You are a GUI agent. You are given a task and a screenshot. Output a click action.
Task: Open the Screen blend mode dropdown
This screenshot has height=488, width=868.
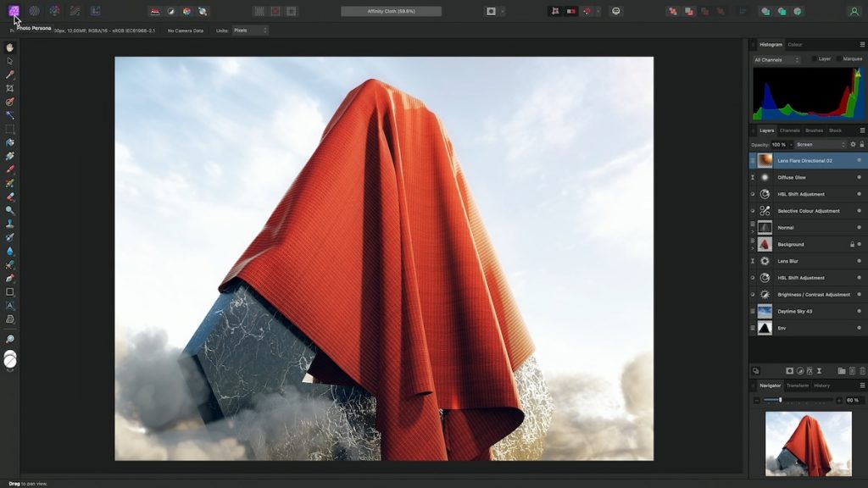coord(821,144)
